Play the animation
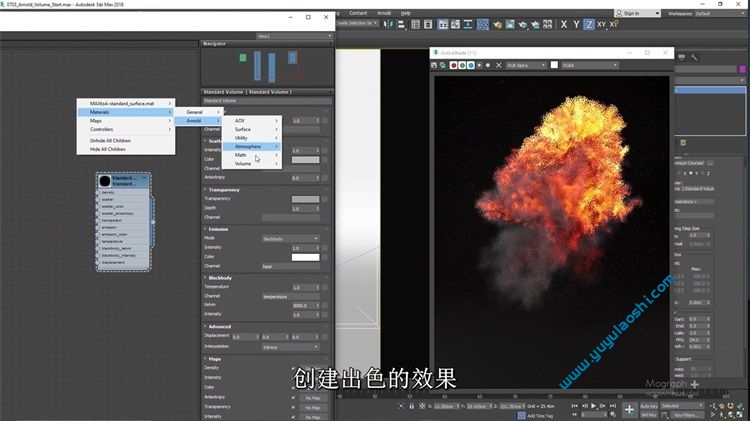The height and width of the screenshot is (421, 750). pos(594,406)
